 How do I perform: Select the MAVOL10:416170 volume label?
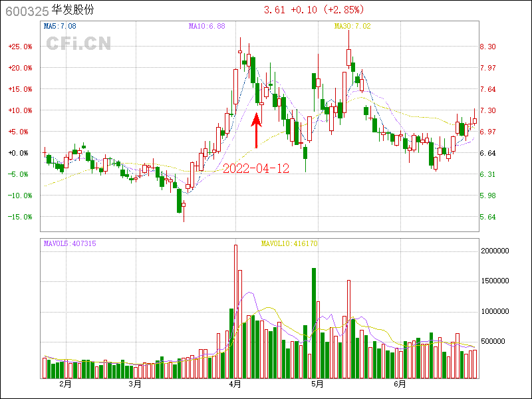click(x=289, y=244)
